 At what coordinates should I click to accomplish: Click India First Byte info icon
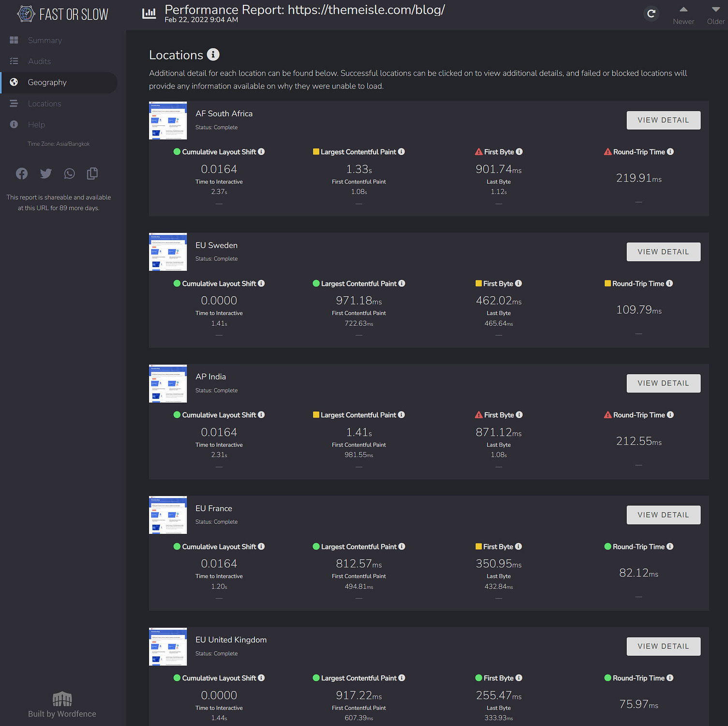point(519,415)
